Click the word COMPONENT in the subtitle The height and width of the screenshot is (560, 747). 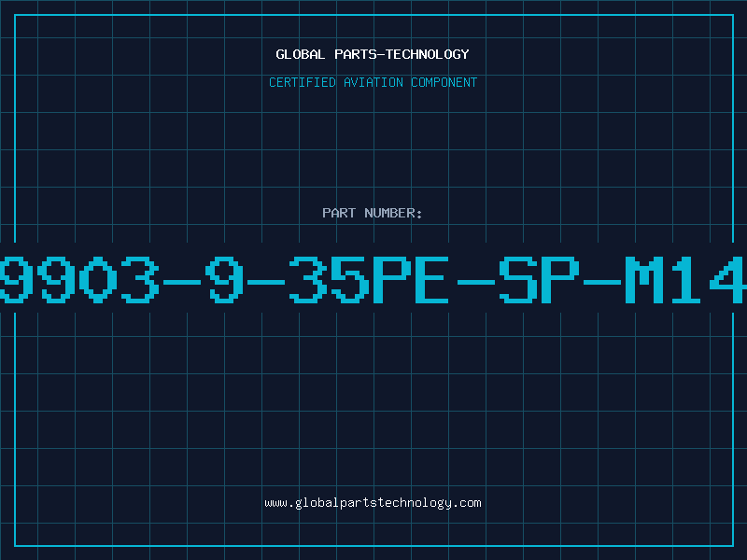click(x=444, y=82)
